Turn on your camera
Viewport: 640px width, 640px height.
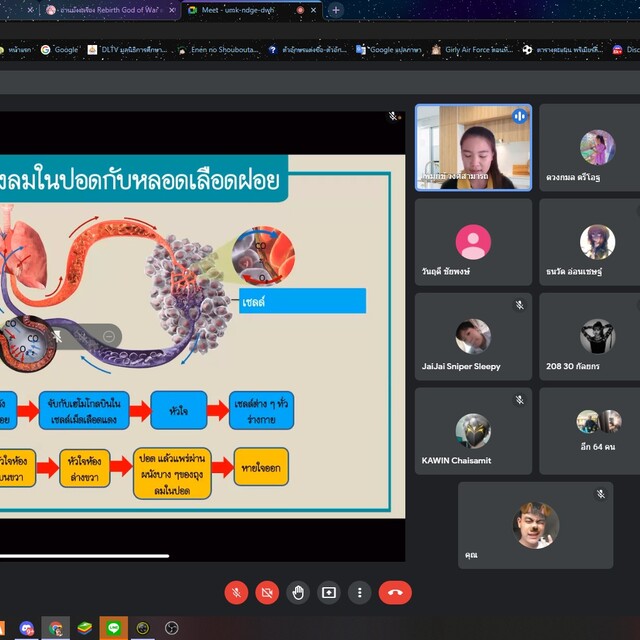pos(267,592)
